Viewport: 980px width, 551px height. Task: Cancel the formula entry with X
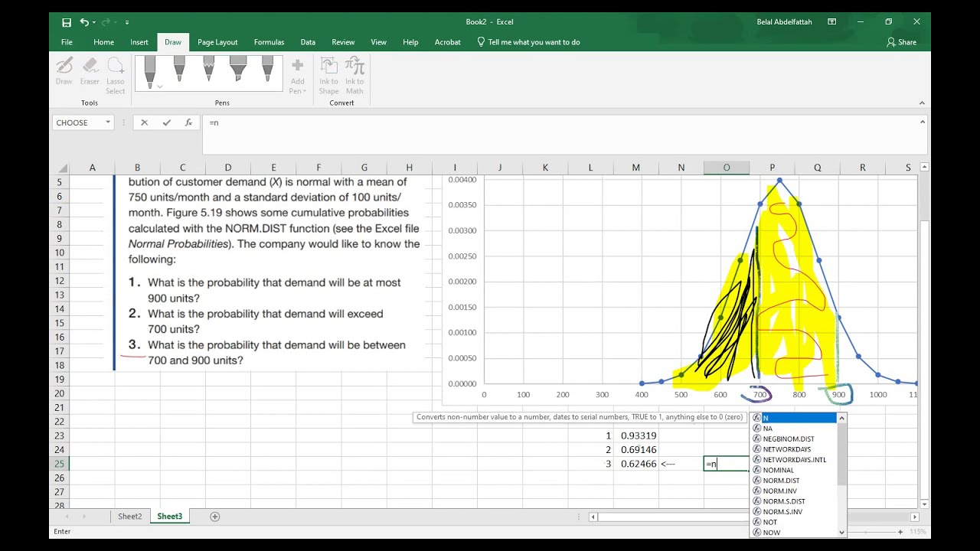(144, 122)
